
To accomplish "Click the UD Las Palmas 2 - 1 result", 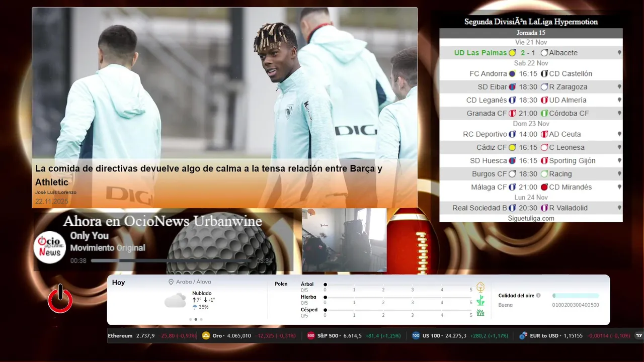I will coord(528,53).
